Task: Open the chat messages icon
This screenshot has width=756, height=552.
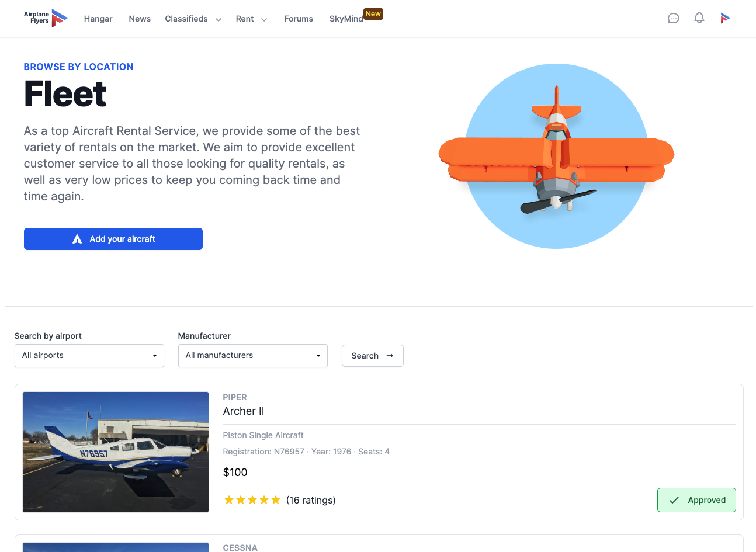Action: click(x=674, y=18)
